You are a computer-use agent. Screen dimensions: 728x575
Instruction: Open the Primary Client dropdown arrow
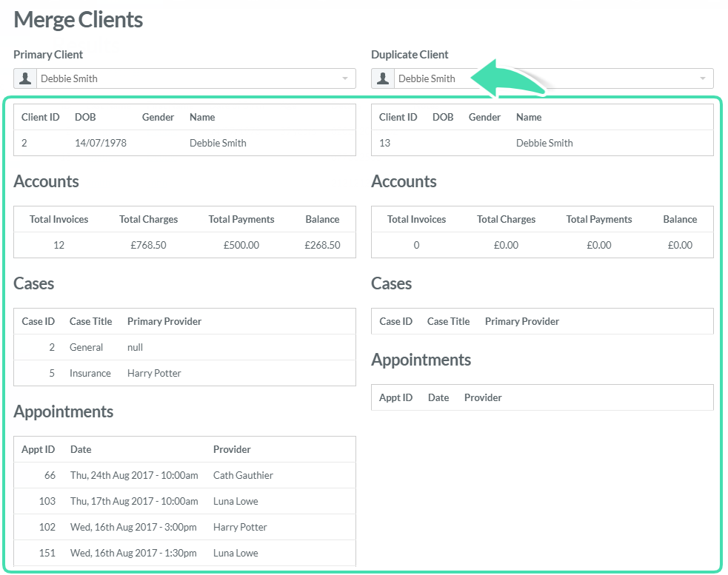pos(345,78)
